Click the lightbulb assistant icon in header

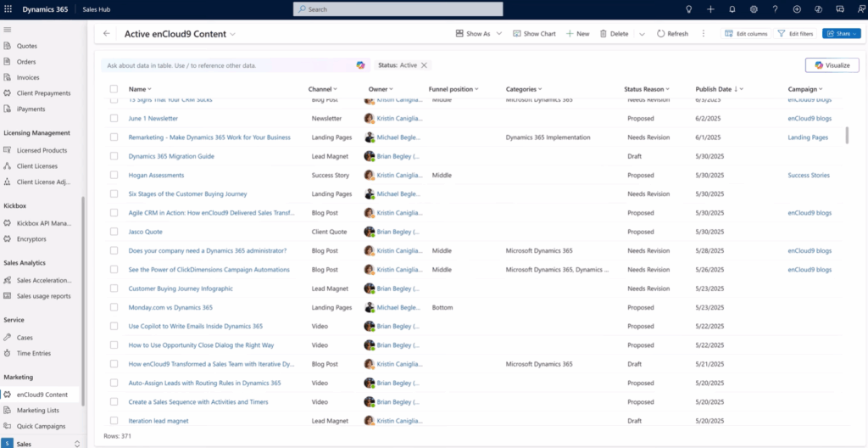click(x=689, y=8)
